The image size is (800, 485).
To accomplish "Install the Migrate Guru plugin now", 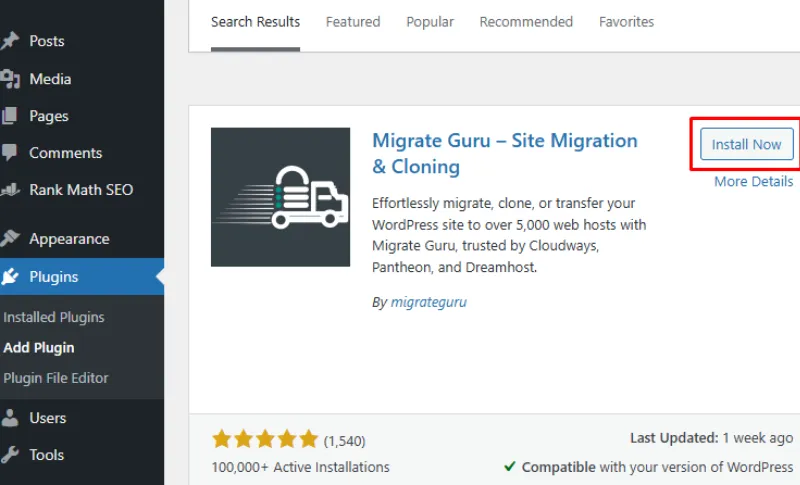I will [746, 144].
